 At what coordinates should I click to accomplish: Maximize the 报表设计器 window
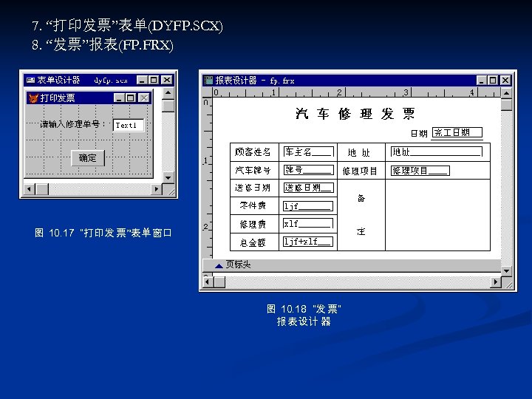point(493,81)
